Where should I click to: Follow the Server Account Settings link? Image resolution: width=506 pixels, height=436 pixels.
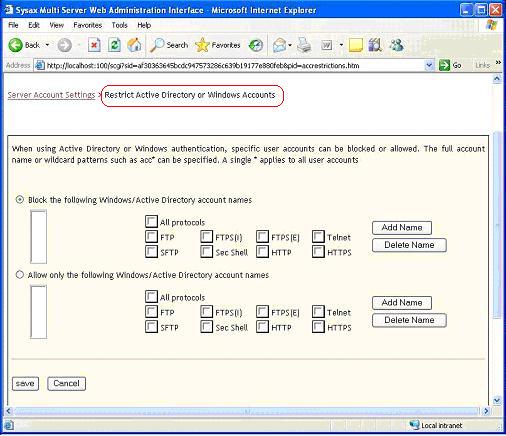coord(51,95)
